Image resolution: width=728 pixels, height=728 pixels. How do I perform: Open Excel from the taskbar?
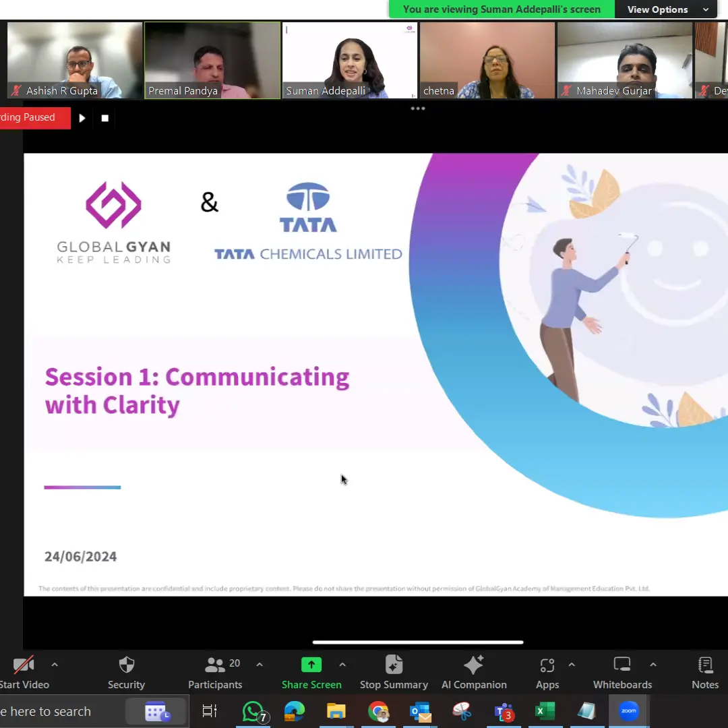pyautogui.click(x=545, y=711)
